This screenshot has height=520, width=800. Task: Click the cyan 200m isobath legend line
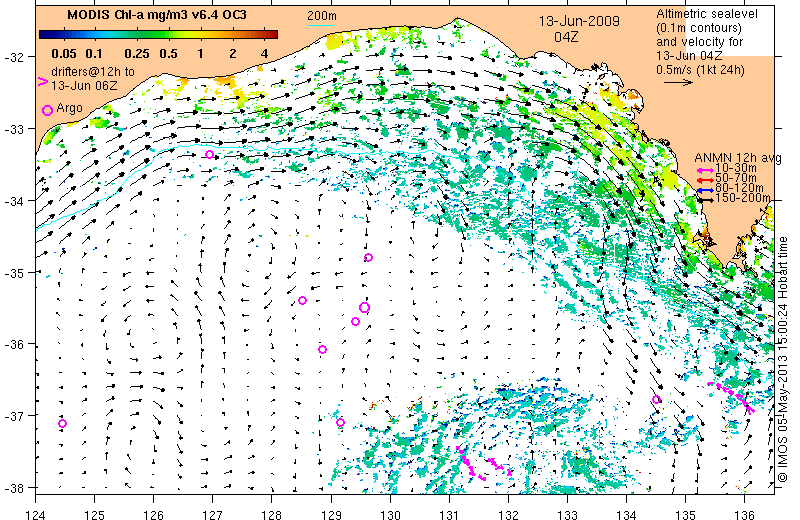pos(320,25)
